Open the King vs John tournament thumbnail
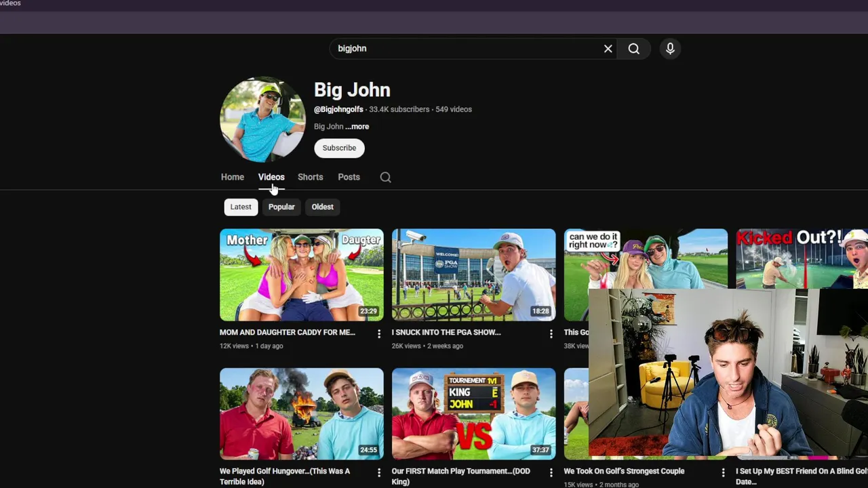The image size is (868, 488). pyautogui.click(x=473, y=413)
